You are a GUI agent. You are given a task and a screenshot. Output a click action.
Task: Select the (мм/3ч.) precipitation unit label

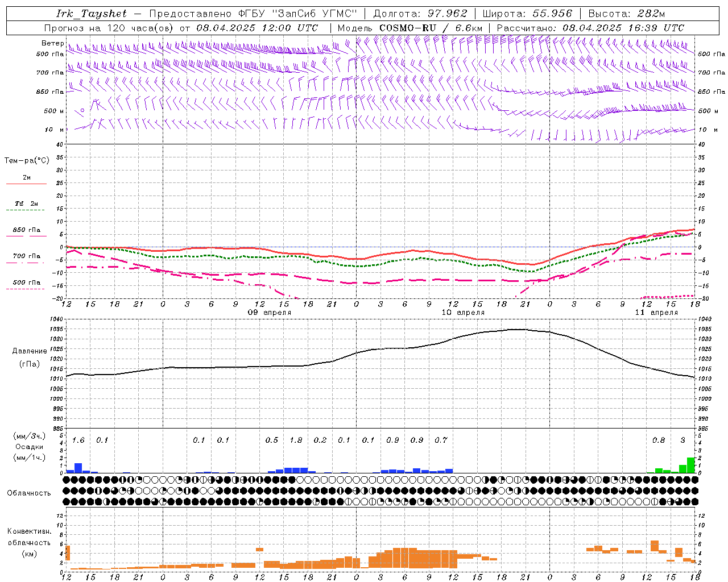point(29,436)
